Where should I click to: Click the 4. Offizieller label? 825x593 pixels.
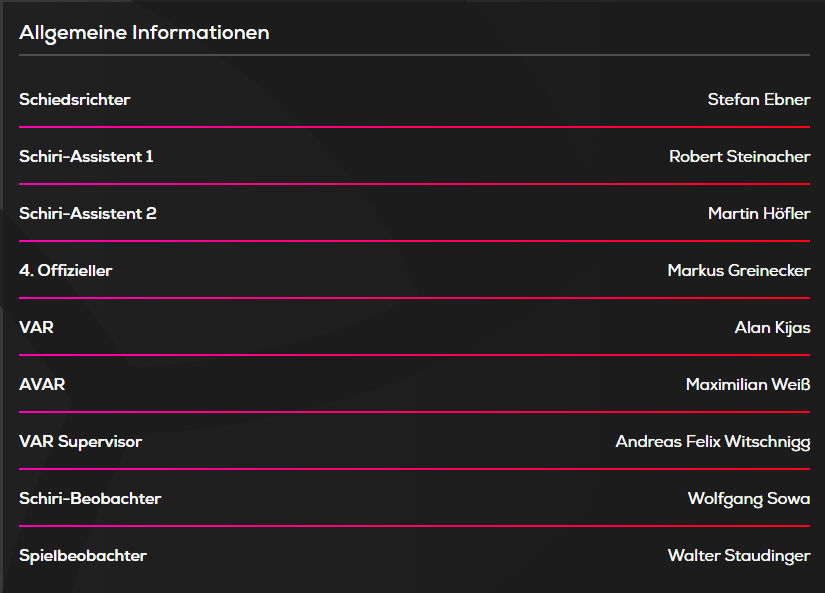point(66,271)
